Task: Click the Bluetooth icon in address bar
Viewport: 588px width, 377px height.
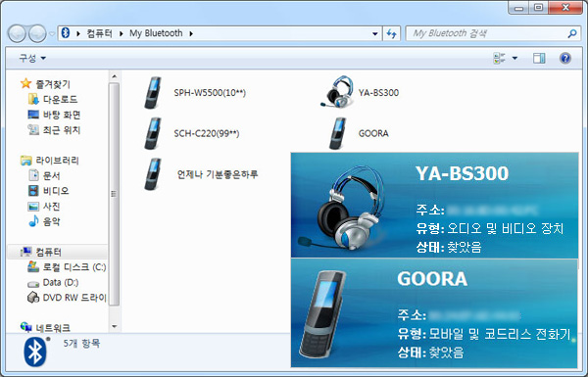Action: coord(66,33)
